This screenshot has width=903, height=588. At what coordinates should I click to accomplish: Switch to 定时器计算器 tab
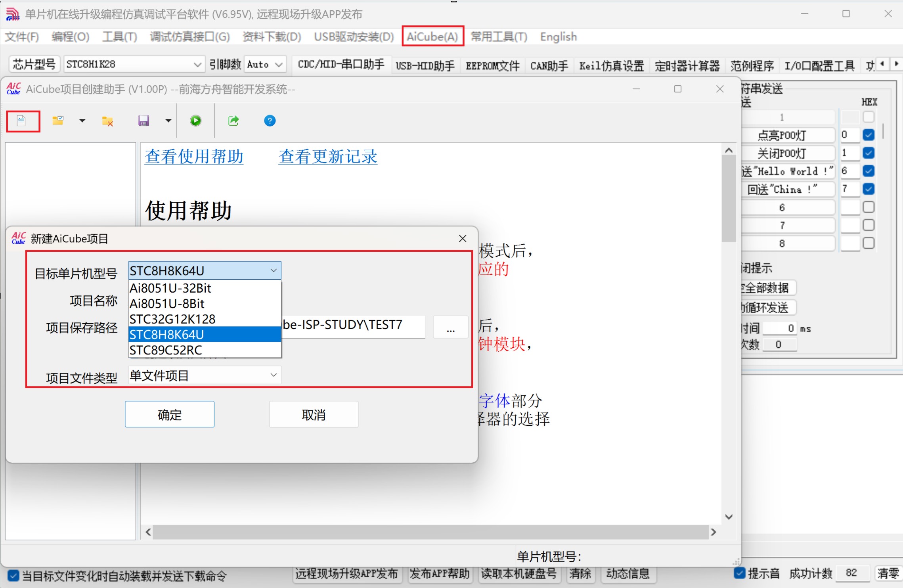click(687, 65)
